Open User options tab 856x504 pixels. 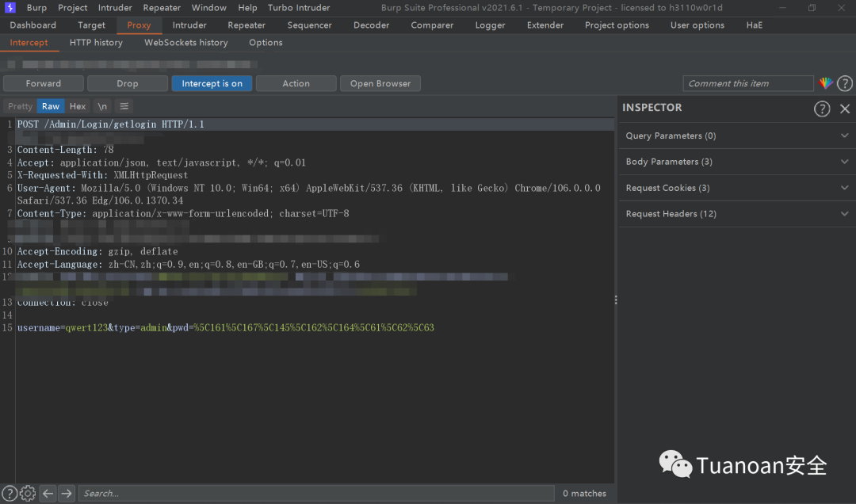coord(697,25)
